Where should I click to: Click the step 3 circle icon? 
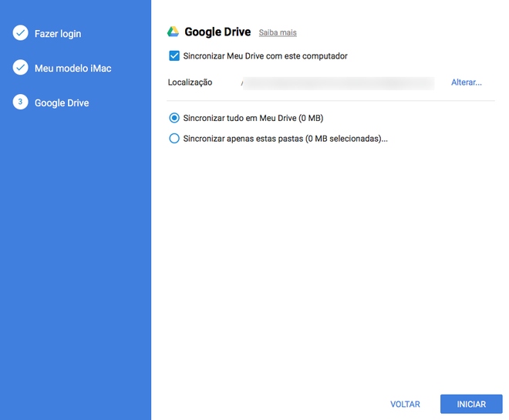(x=21, y=102)
